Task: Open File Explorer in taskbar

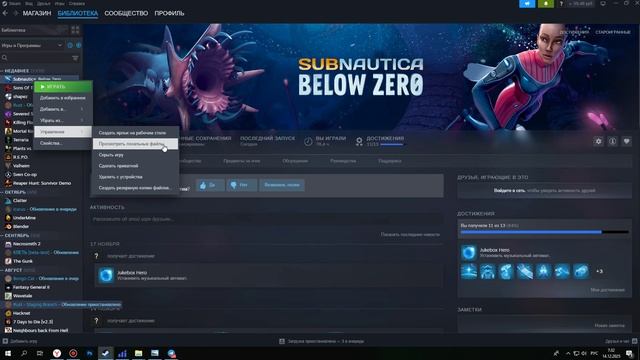Action: point(138,353)
